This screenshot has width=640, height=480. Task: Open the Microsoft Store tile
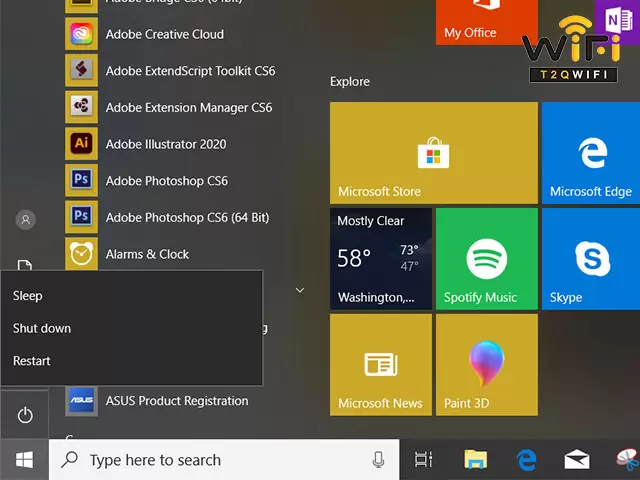(x=434, y=153)
